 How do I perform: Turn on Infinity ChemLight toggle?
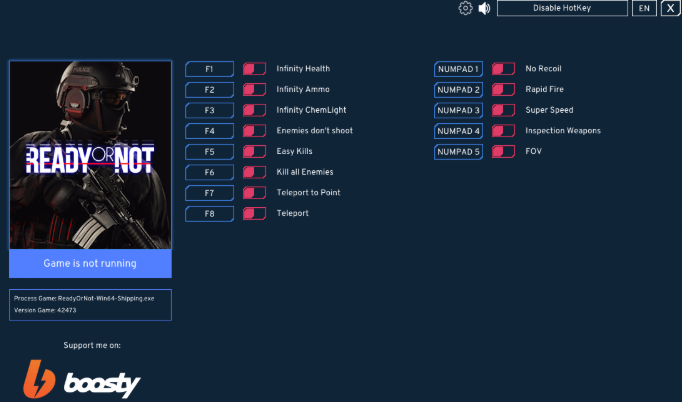click(x=254, y=110)
